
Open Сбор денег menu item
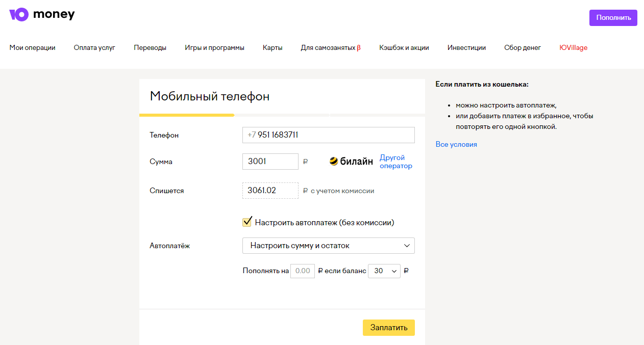click(522, 48)
